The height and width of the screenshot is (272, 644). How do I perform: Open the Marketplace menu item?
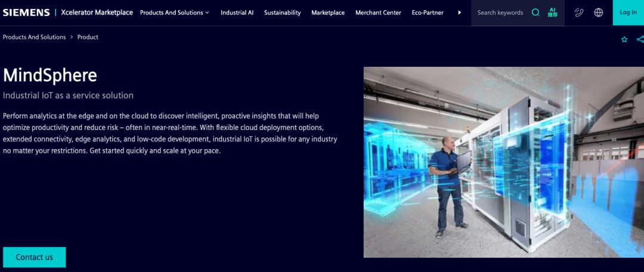point(328,13)
